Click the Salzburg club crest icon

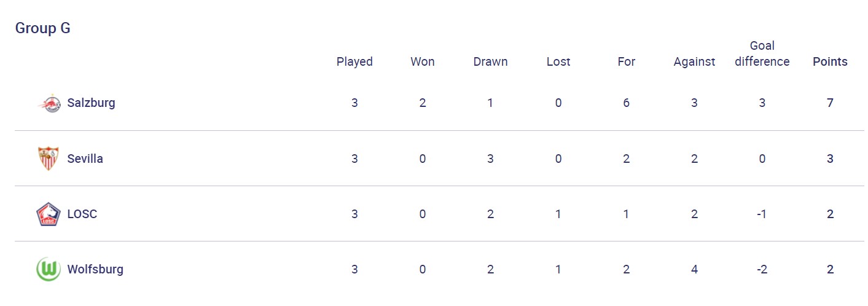click(49, 103)
